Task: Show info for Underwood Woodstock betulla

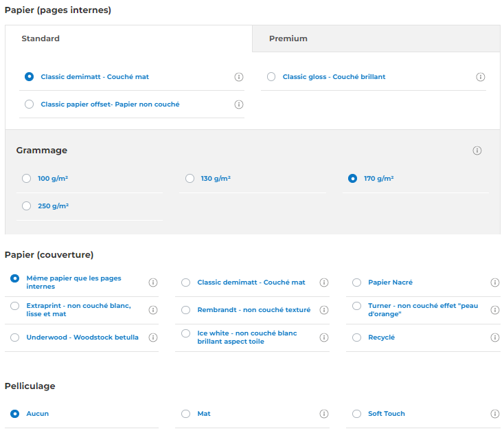Action: point(153,338)
